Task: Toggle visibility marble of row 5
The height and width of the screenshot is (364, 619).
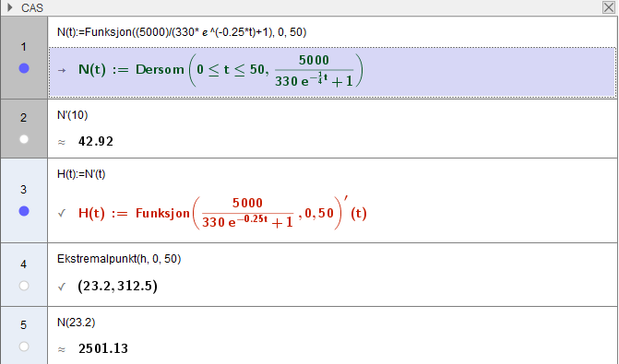Action: coord(24,346)
